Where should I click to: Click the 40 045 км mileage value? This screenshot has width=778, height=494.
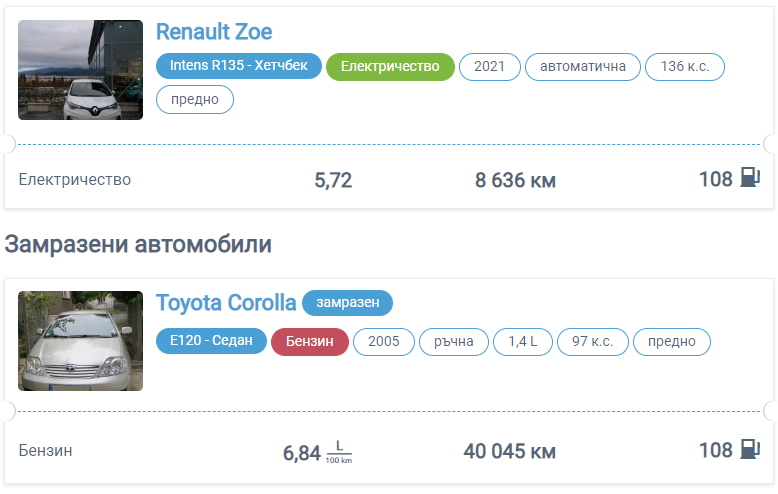[x=509, y=451]
